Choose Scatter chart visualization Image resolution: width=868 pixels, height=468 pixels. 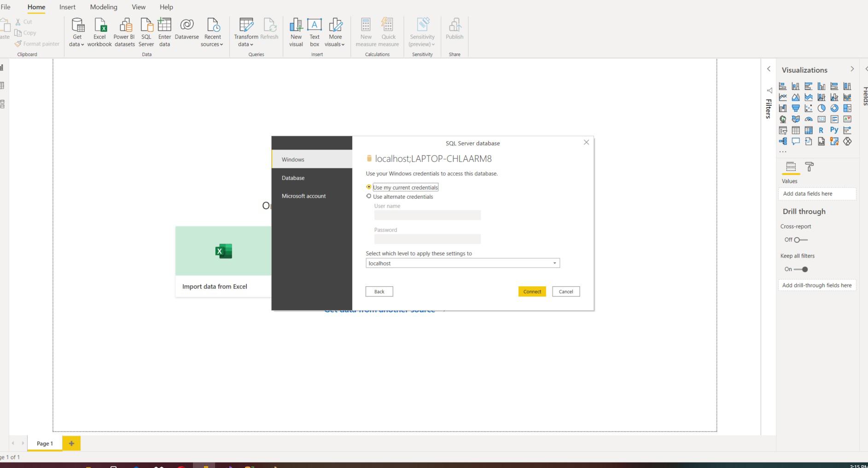click(x=808, y=108)
